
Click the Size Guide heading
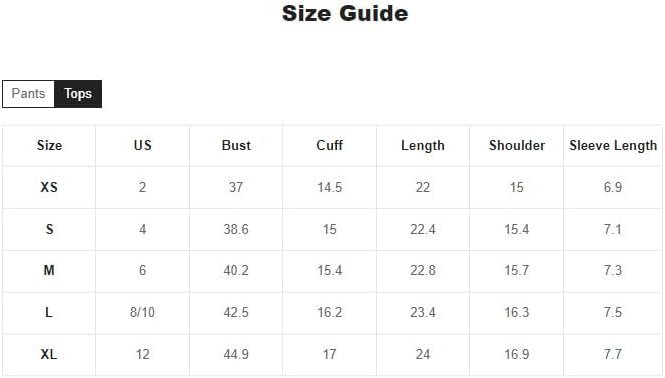pyautogui.click(x=345, y=13)
